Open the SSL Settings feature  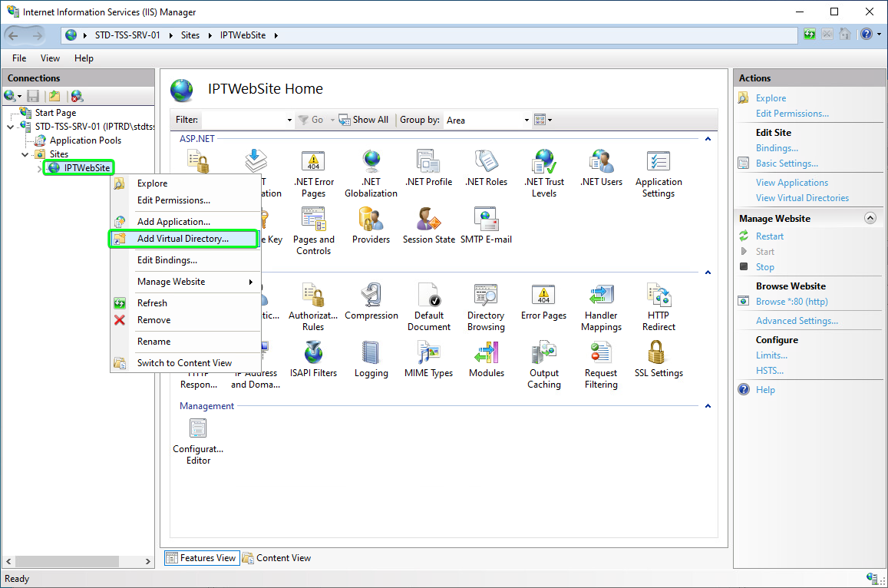coord(659,360)
